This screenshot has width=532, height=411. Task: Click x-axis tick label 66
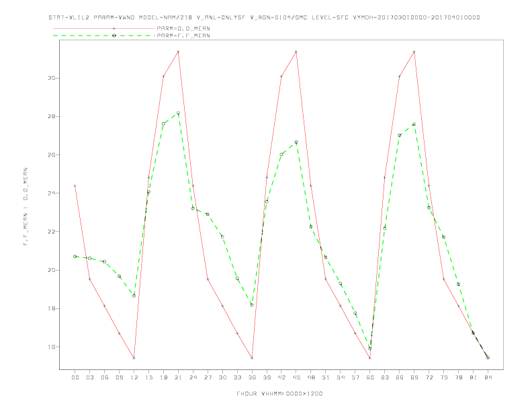click(x=400, y=377)
